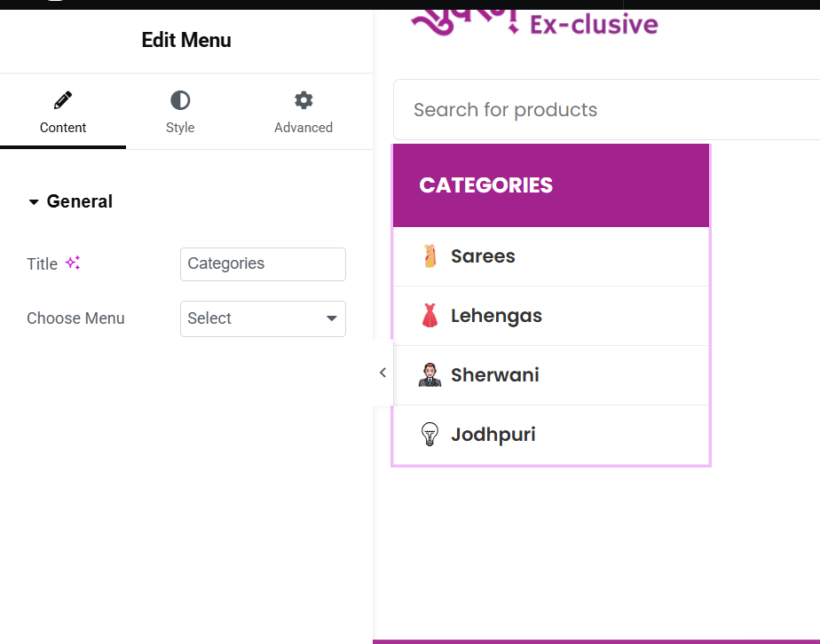Image resolution: width=820 pixels, height=644 pixels.
Task: Click the red dress icon beside Lehengas
Action: point(430,316)
